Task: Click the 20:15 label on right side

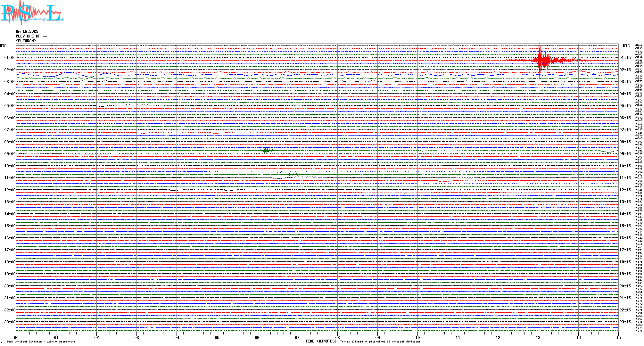Action: click(625, 286)
